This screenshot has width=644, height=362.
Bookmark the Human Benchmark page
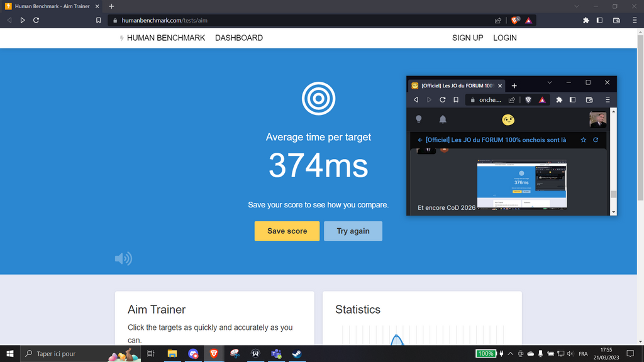(98, 20)
